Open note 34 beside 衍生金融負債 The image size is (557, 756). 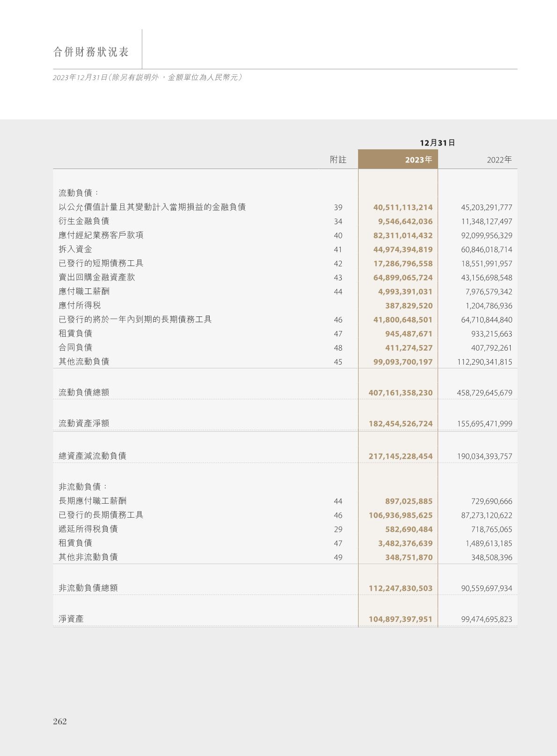pos(338,221)
